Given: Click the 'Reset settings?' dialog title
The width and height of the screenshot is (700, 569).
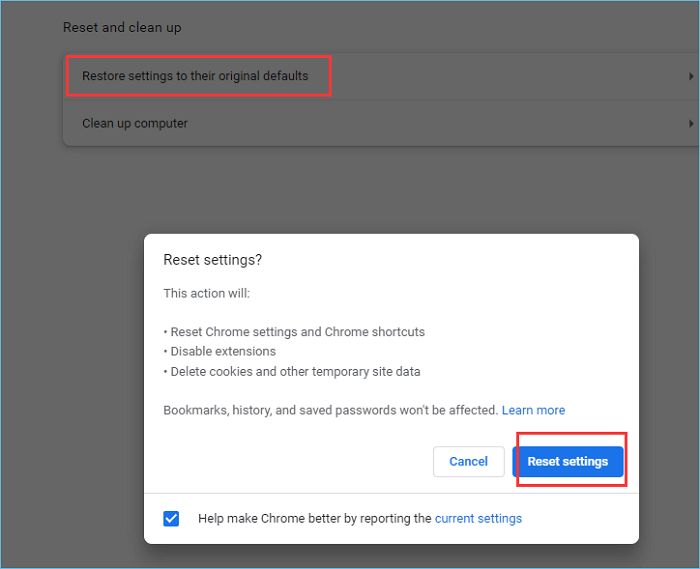Looking at the screenshot, I should click(x=212, y=259).
